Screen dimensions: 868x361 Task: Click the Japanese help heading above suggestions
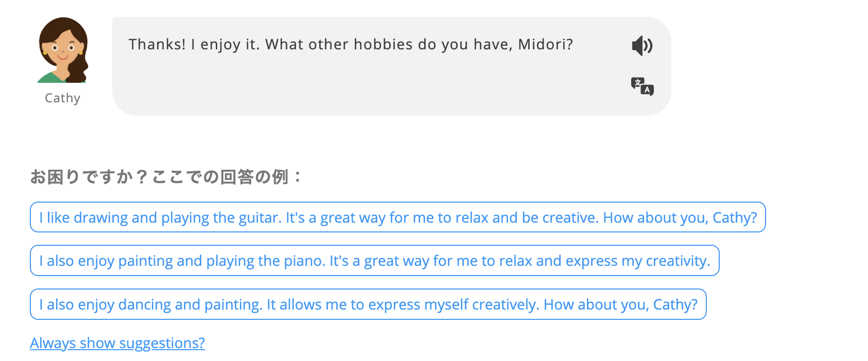point(166,177)
